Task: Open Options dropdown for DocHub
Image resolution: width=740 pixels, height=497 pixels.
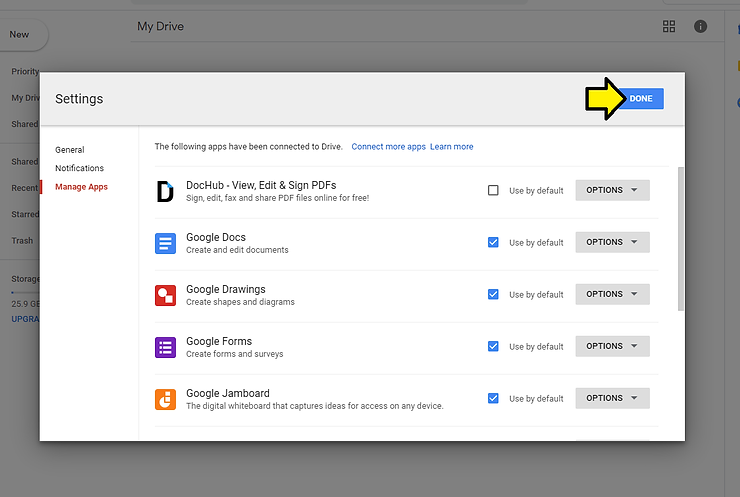Action: pos(612,190)
